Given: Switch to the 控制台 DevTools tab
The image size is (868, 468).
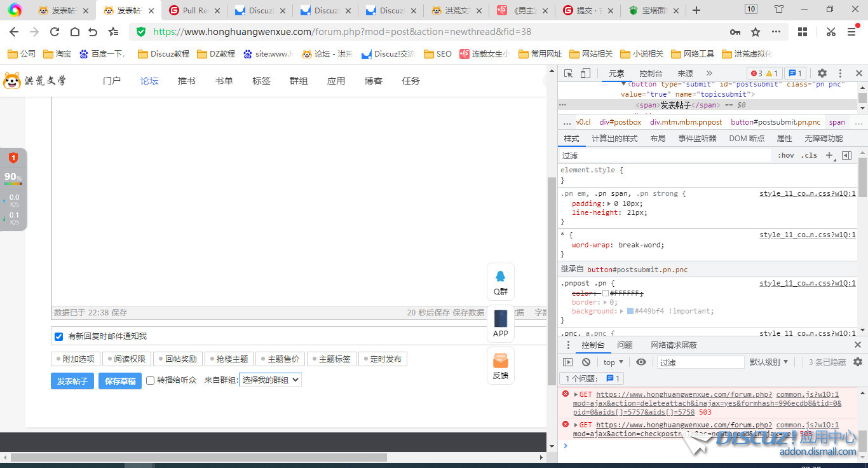Looking at the screenshot, I should pyautogui.click(x=650, y=73).
